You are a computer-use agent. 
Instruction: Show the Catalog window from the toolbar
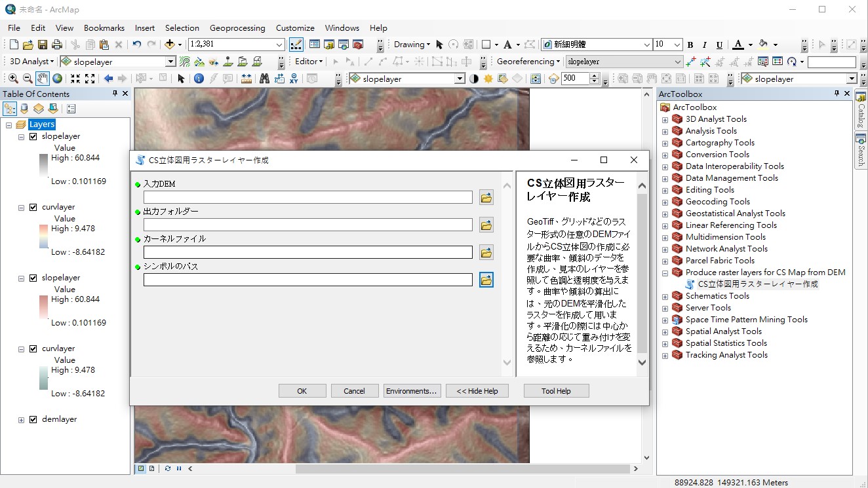[x=329, y=45]
